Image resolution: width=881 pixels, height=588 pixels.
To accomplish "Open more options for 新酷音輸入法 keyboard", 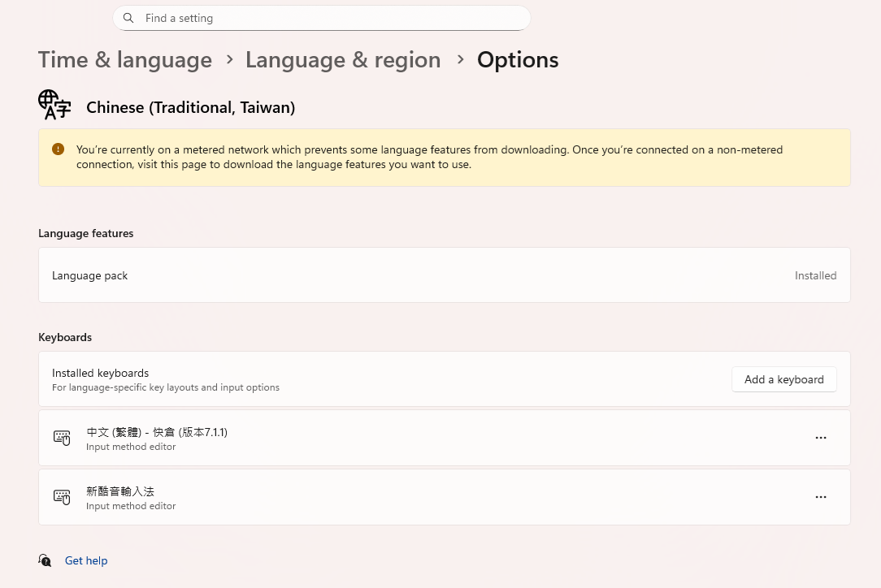I will pyautogui.click(x=821, y=497).
